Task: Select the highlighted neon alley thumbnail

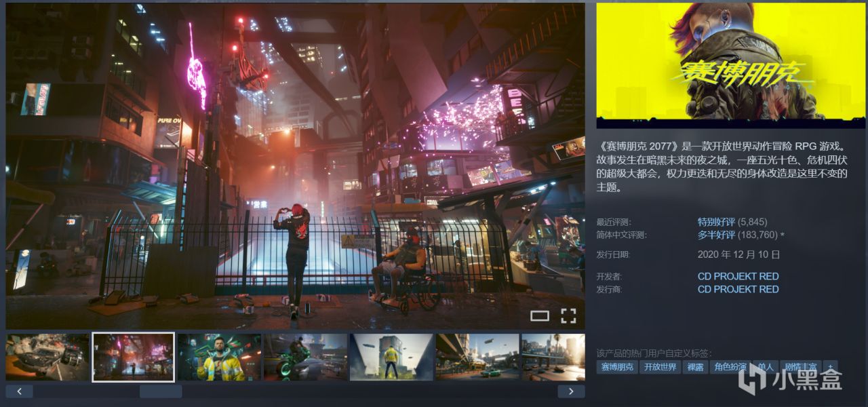Action: [x=134, y=357]
